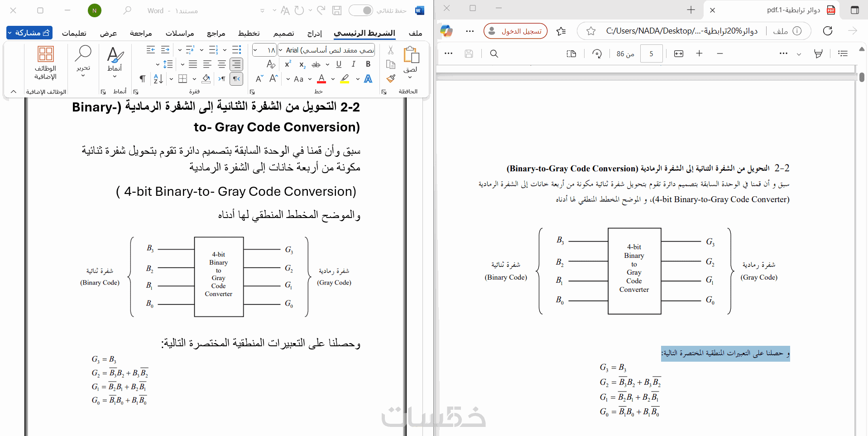The image size is (868, 436).
Task: Click the Fit to width icon in PDF toolbar
Action: [x=679, y=53]
